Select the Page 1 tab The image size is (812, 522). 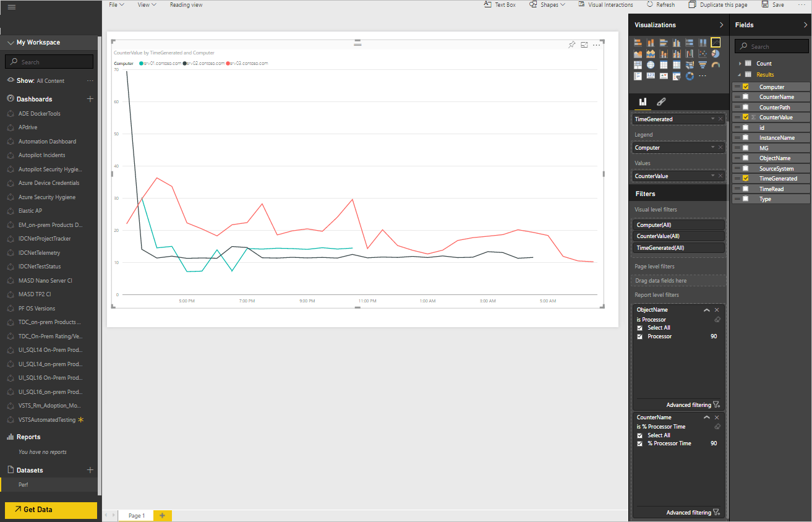click(135, 515)
